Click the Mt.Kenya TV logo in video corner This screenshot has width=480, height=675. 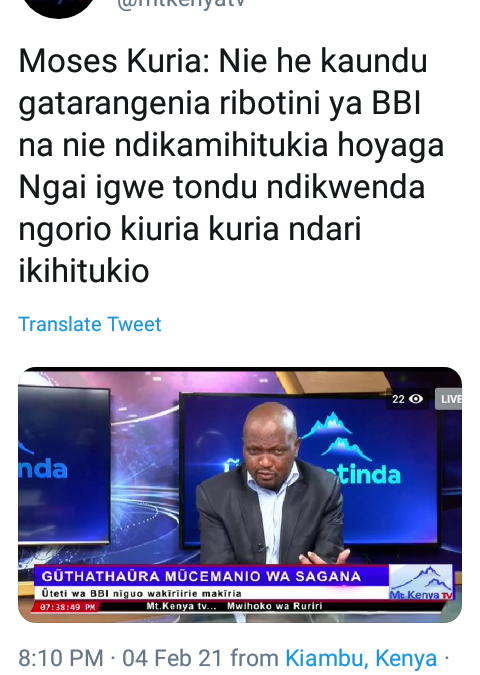click(421, 583)
